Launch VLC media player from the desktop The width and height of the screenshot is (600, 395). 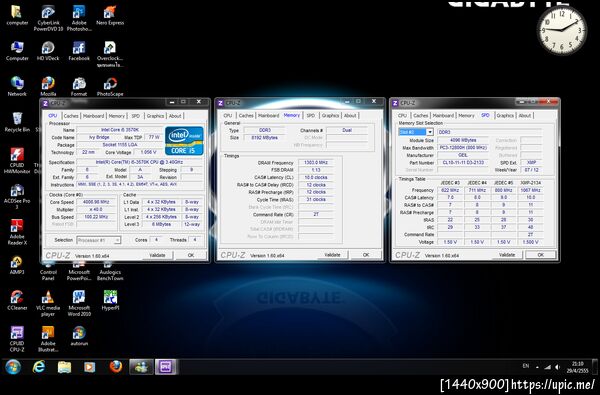pos(48,304)
